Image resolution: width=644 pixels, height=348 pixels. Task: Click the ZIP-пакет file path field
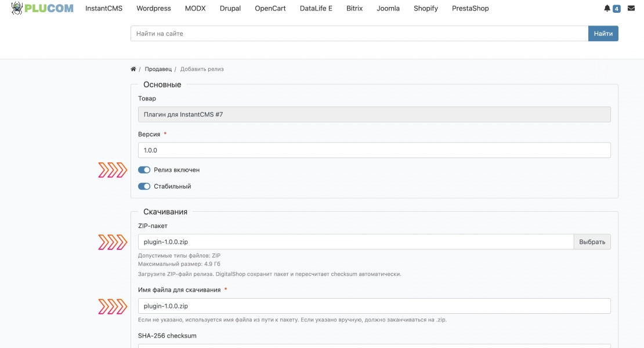click(x=356, y=242)
